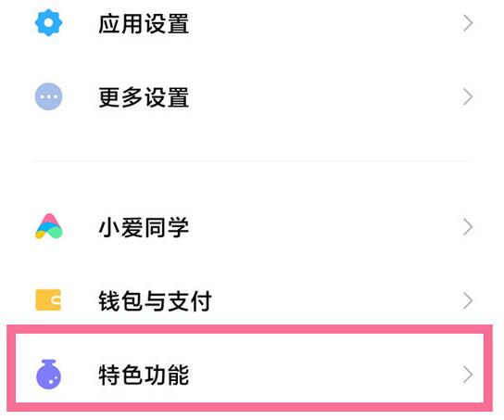Click the pink highlighted border around 特色功能
504x420 pixels.
pyautogui.click(x=249, y=330)
